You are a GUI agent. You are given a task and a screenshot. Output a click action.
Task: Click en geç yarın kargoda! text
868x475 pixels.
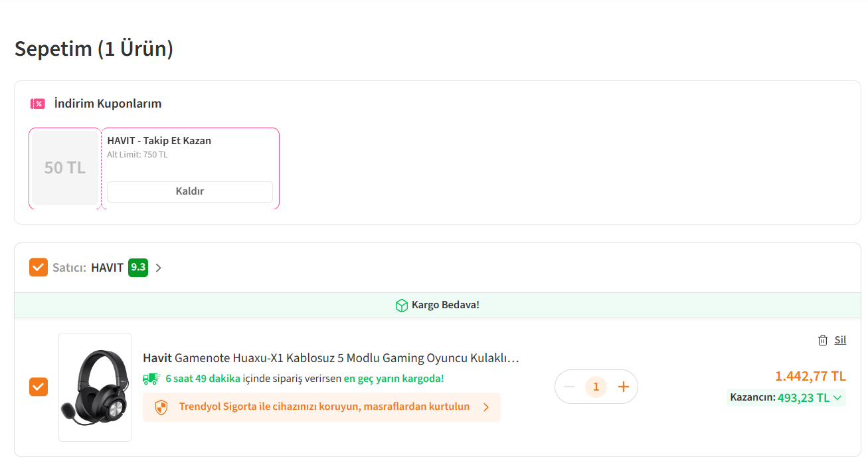coord(393,379)
